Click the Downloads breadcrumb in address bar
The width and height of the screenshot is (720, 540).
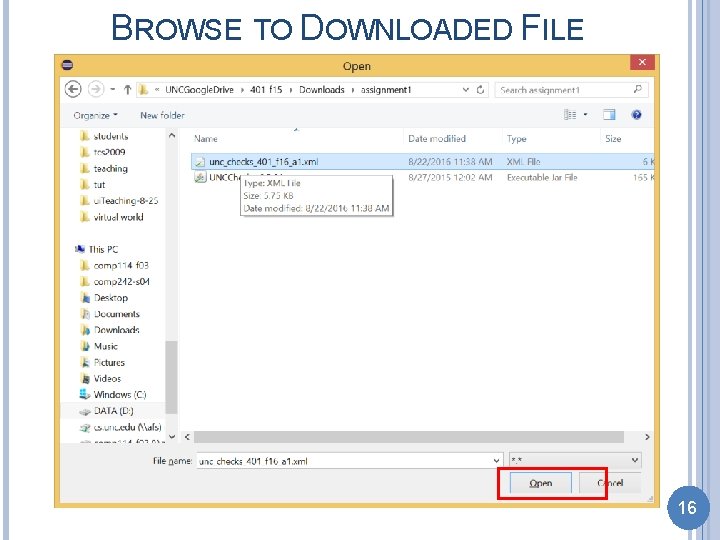pyautogui.click(x=321, y=90)
